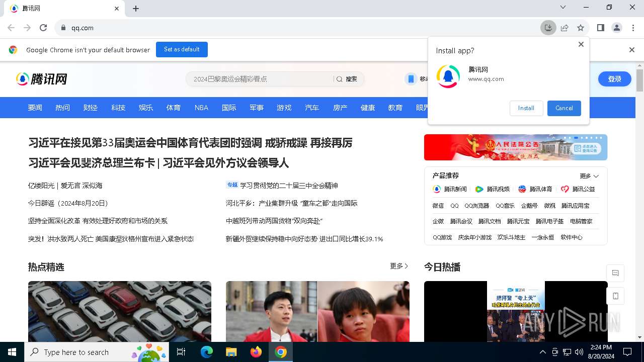Open Chrome three-dot menu
Screen dimensions: 644x362
(633, 28)
